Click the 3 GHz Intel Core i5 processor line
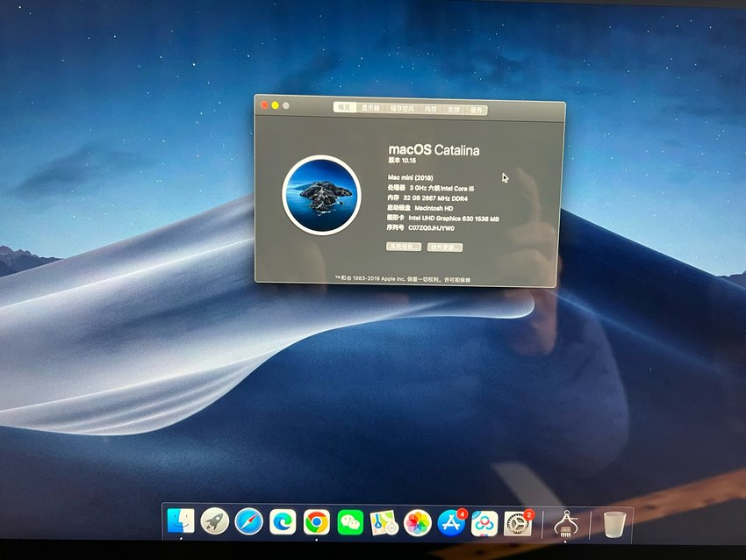The image size is (746, 560). 431,188
